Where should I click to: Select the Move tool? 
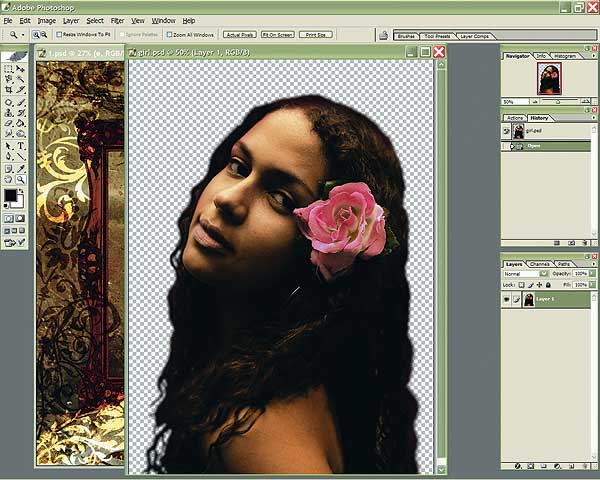pyautogui.click(x=21, y=69)
